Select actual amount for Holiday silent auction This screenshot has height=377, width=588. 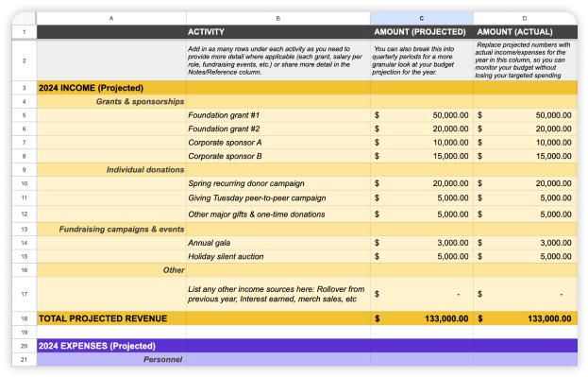coord(525,256)
